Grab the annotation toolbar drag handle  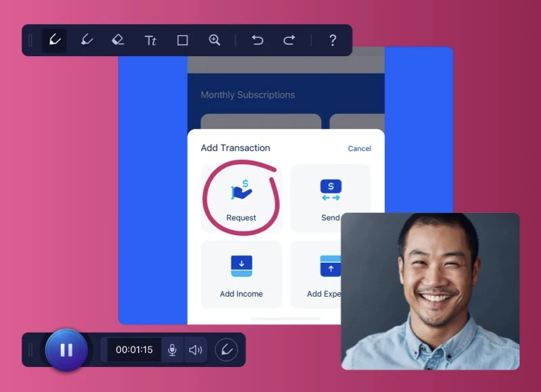point(30,41)
